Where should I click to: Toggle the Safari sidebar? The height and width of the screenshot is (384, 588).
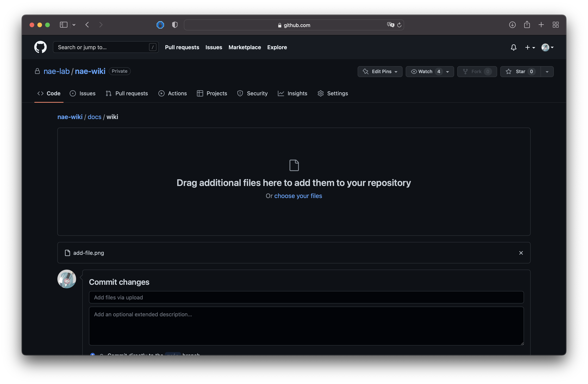(63, 25)
